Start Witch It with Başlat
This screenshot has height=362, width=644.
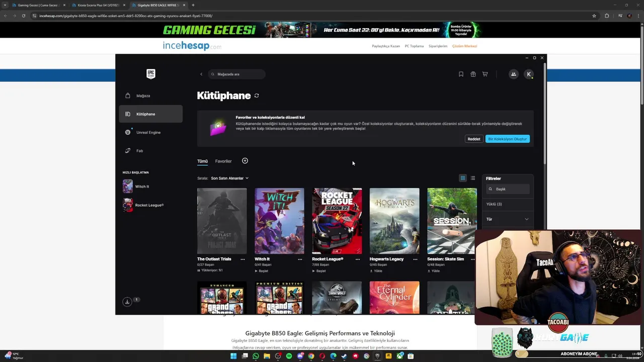tap(262, 271)
